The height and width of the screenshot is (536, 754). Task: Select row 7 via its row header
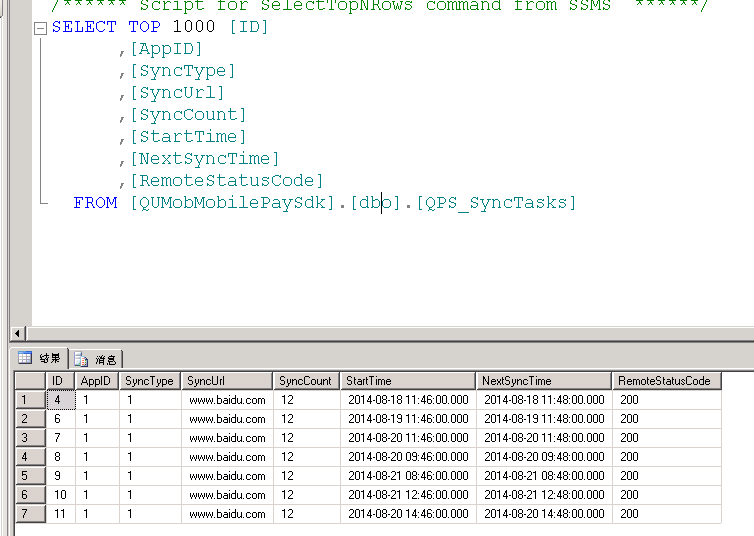30,514
